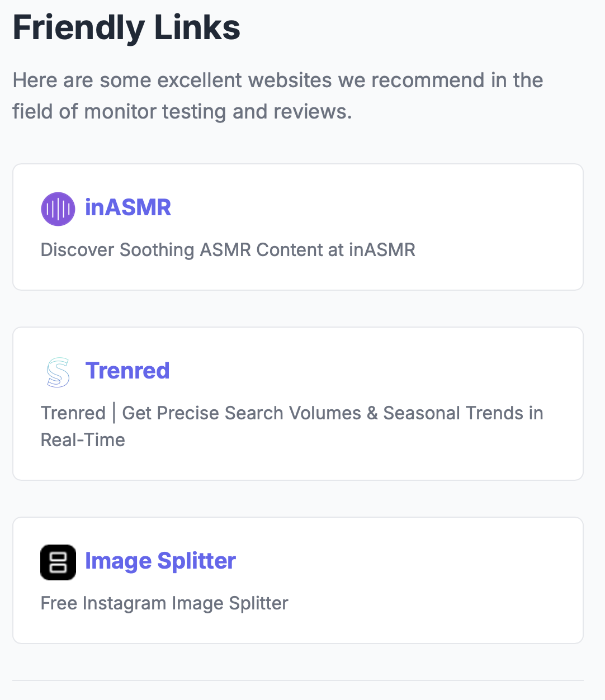
Task: Click the 'Discover Soothing ASMR Content' description
Action: [x=228, y=250]
